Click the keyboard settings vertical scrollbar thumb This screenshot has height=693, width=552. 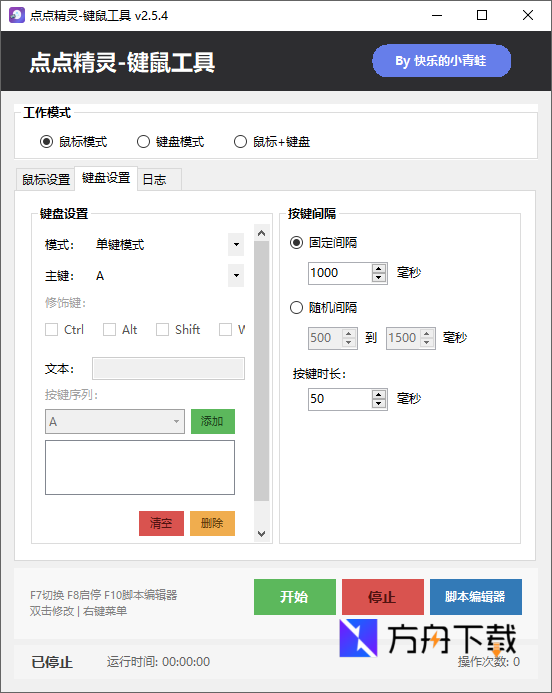click(x=262, y=371)
